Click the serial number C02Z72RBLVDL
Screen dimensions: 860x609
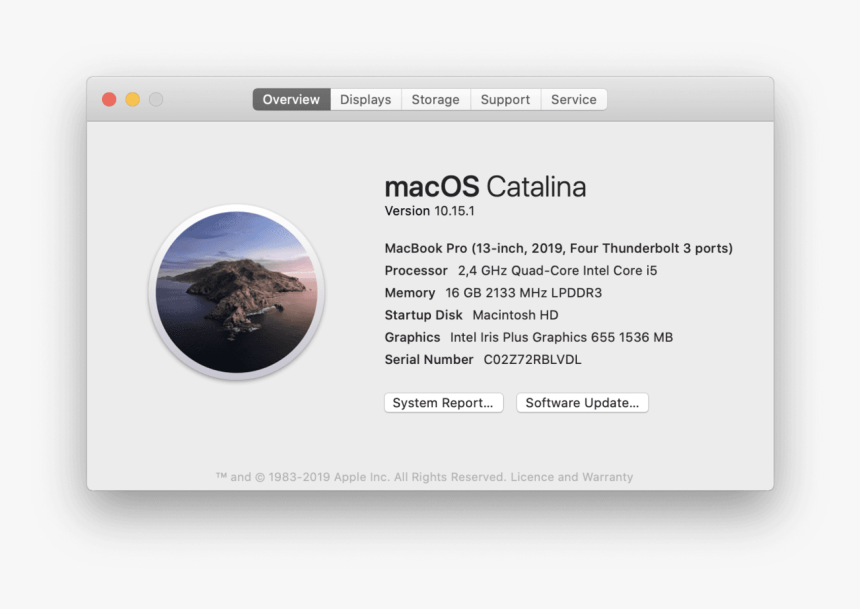[x=533, y=359]
